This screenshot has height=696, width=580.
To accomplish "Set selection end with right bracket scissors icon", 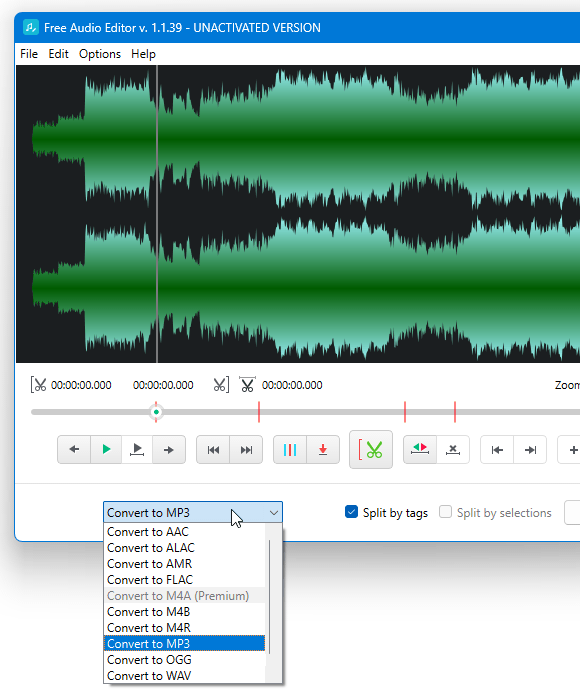I will click(221, 385).
